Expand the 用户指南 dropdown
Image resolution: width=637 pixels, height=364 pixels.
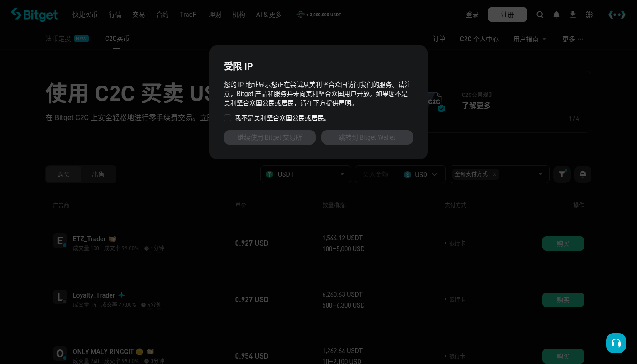[530, 39]
